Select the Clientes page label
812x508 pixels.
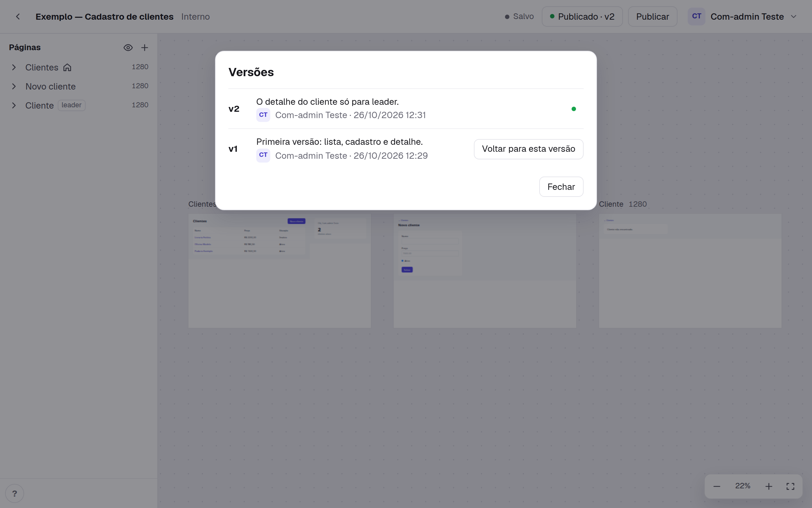click(x=42, y=67)
